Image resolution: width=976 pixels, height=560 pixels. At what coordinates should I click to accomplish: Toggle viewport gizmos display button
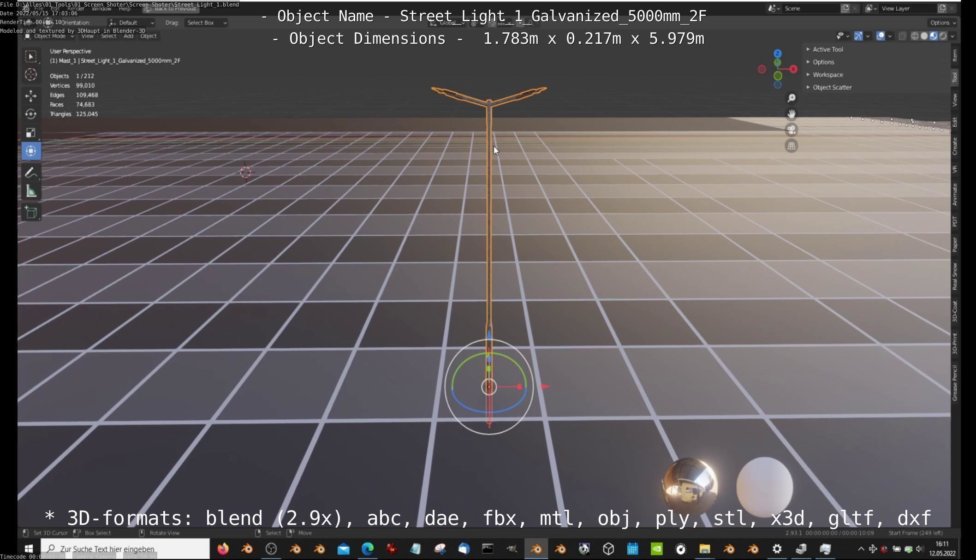coord(858,36)
